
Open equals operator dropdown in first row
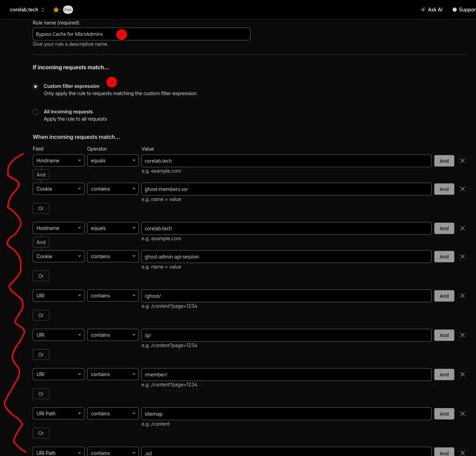pyautogui.click(x=113, y=161)
